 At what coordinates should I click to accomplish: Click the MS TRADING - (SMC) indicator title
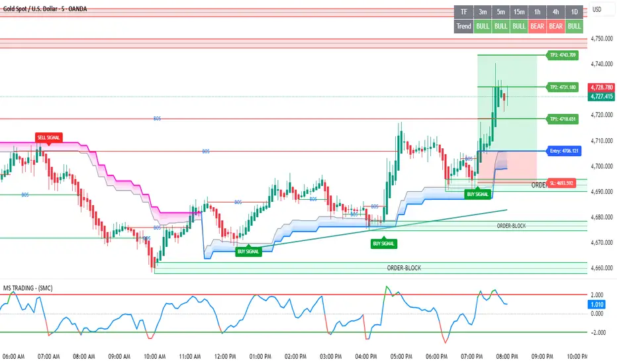click(28, 288)
